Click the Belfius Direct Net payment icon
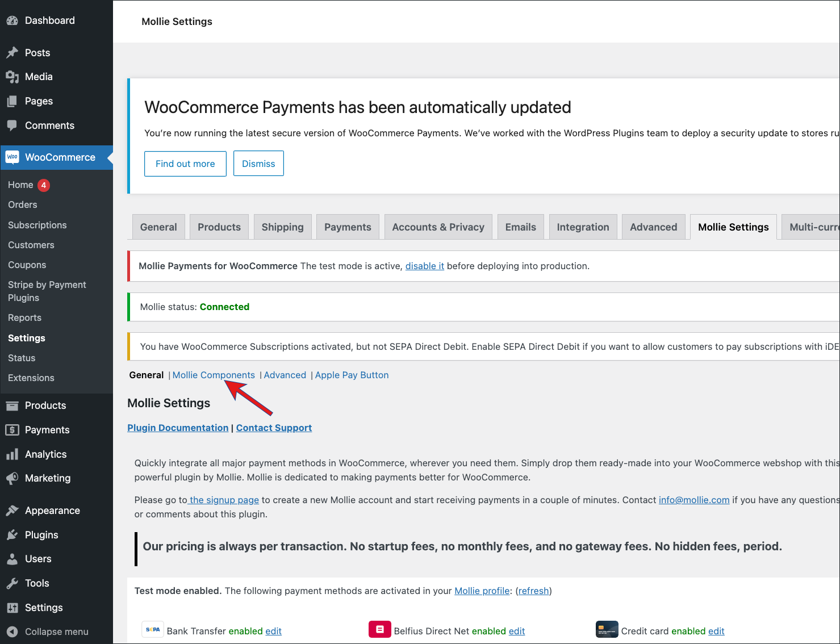The width and height of the screenshot is (840, 644). 379,629
